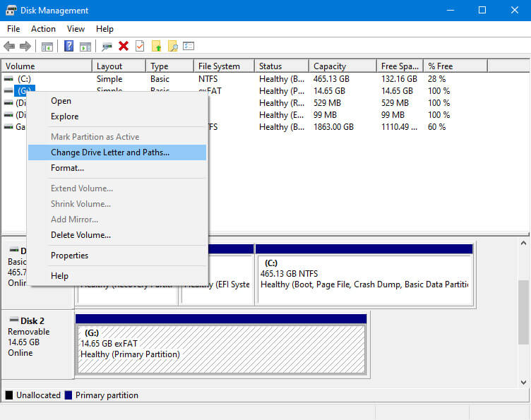Click the 465.13 GB capacity cell
This screenshot has width=531, height=420.
[x=331, y=79]
